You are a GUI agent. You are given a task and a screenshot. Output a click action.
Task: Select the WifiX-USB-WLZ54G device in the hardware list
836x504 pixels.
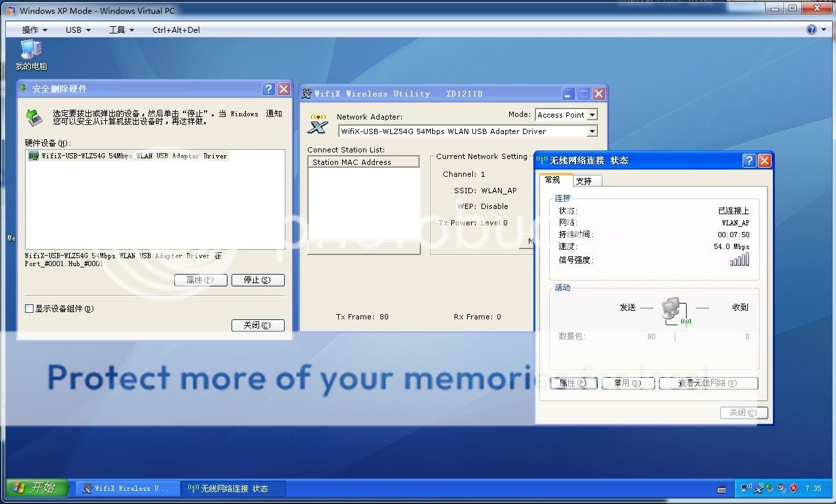128,156
